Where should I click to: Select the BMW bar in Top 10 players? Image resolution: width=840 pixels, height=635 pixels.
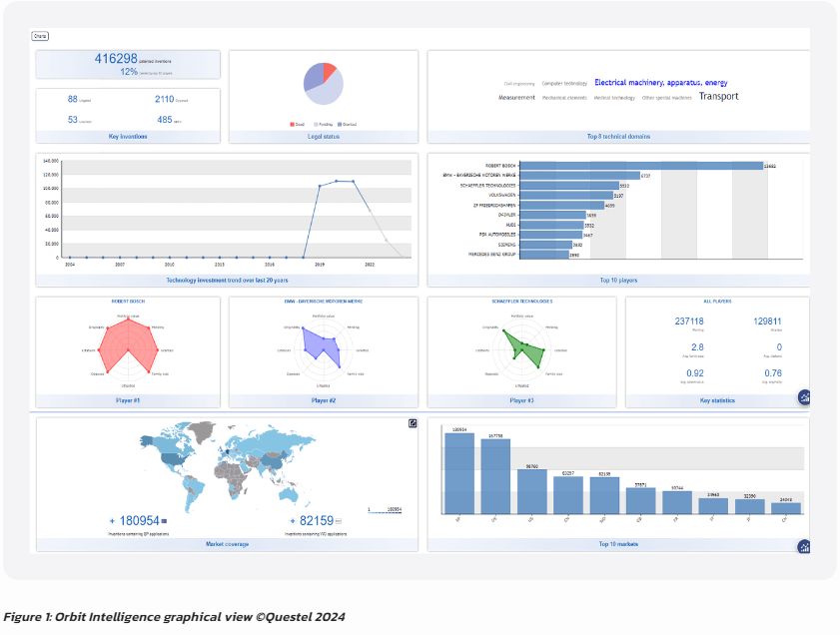pyautogui.click(x=580, y=176)
